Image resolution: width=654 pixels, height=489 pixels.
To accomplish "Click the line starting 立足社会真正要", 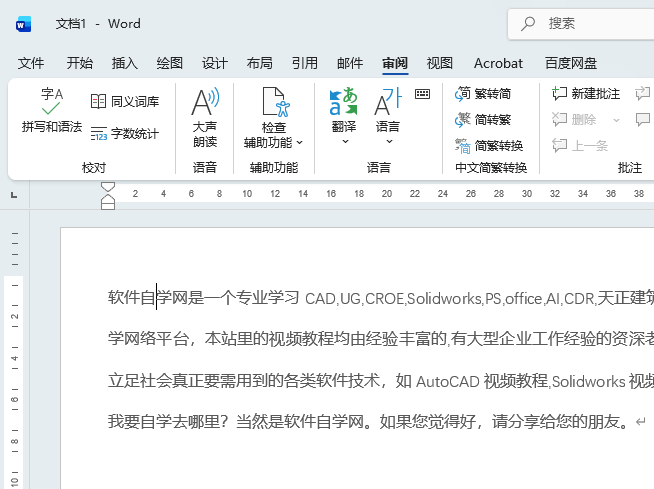I will coord(381,381).
